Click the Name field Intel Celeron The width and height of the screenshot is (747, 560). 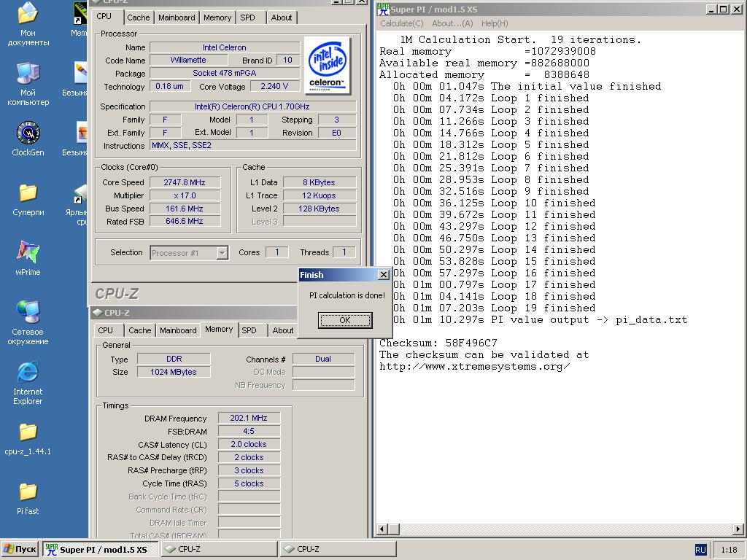[225, 47]
